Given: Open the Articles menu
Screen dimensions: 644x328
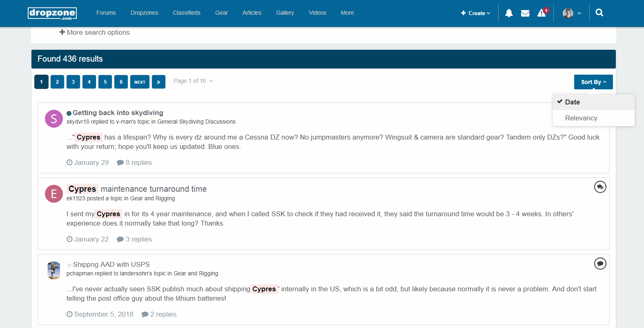Looking at the screenshot, I should coord(252,13).
